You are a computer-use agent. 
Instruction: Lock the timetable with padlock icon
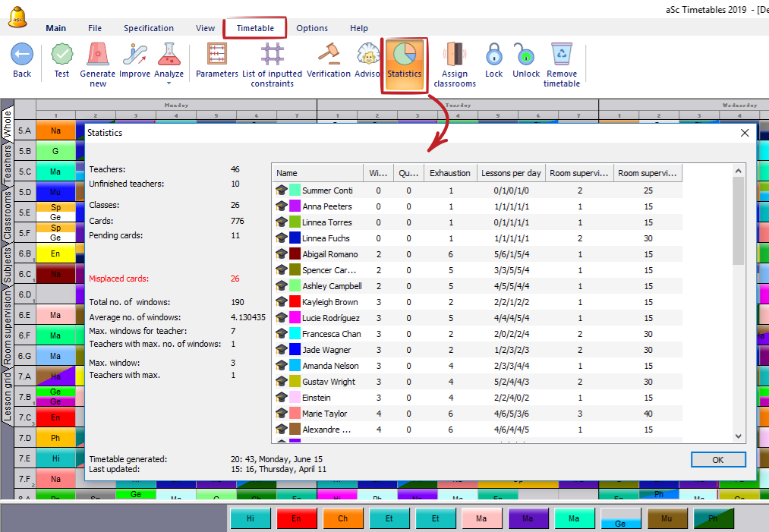point(494,55)
